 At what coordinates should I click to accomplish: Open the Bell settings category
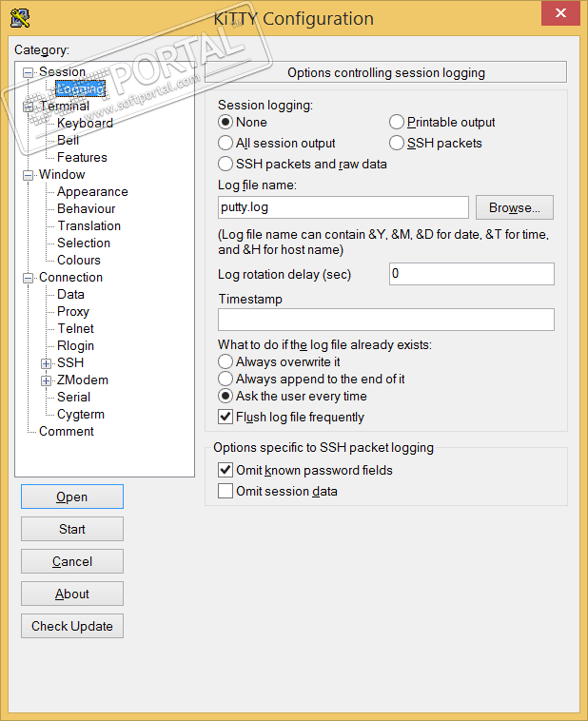[68, 140]
